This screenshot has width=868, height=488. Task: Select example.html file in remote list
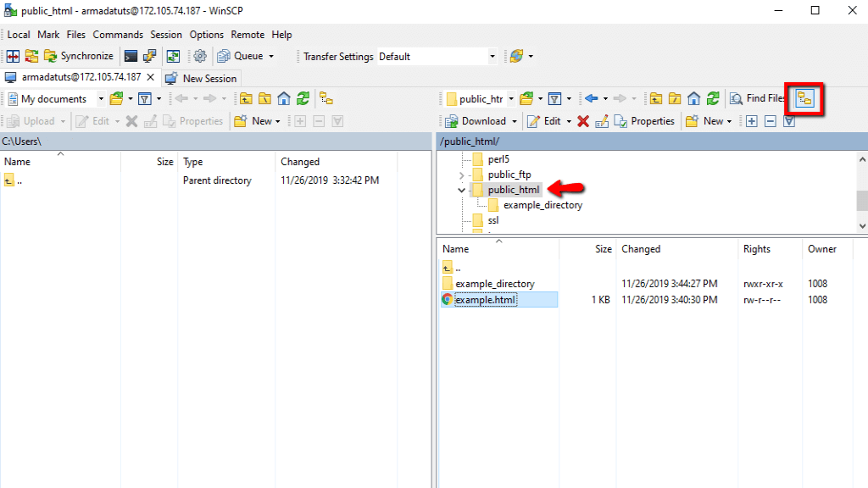pyautogui.click(x=486, y=300)
